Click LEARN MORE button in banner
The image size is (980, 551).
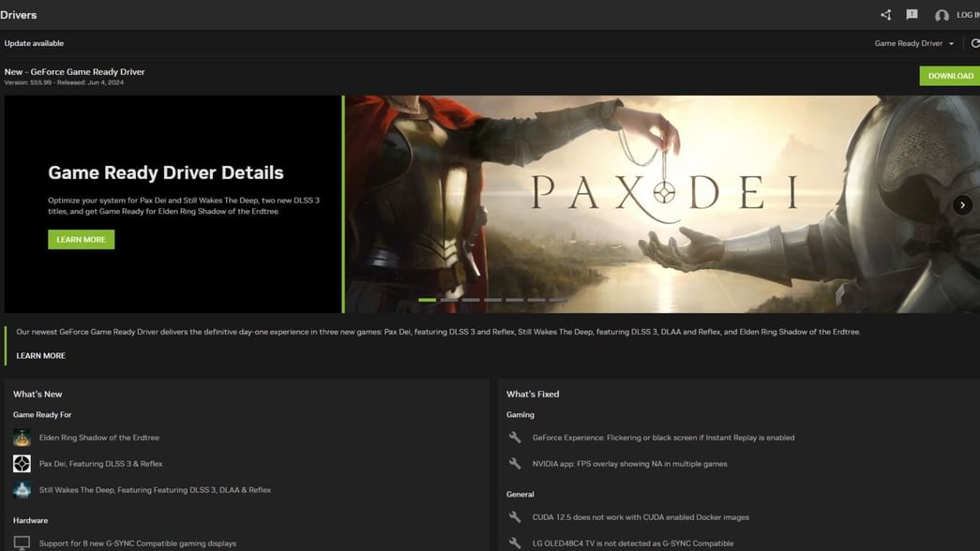pyautogui.click(x=81, y=240)
